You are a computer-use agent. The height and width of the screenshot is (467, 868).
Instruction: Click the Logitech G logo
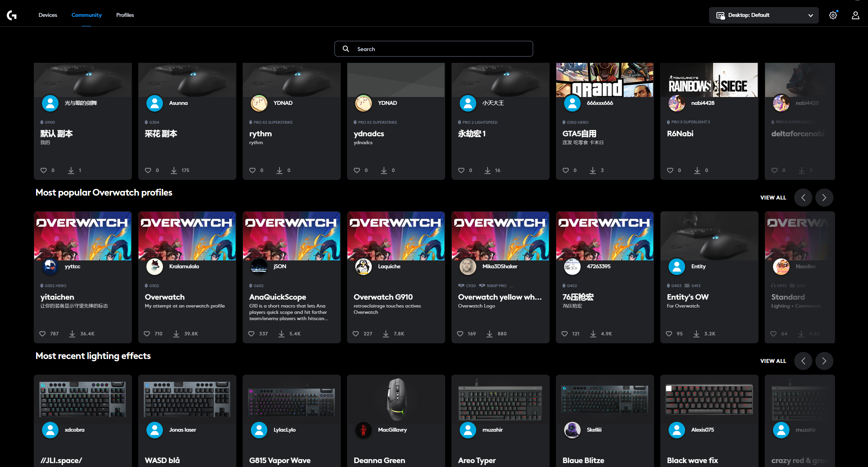tap(12, 15)
